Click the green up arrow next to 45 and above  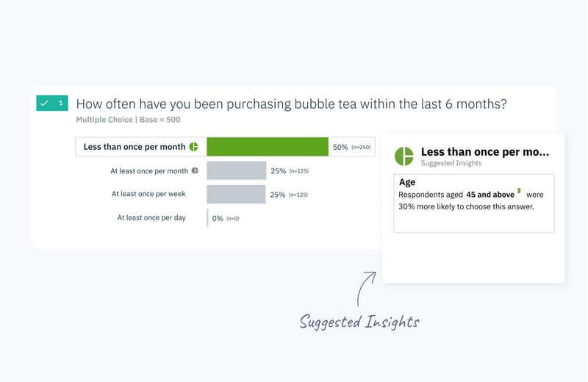(519, 190)
